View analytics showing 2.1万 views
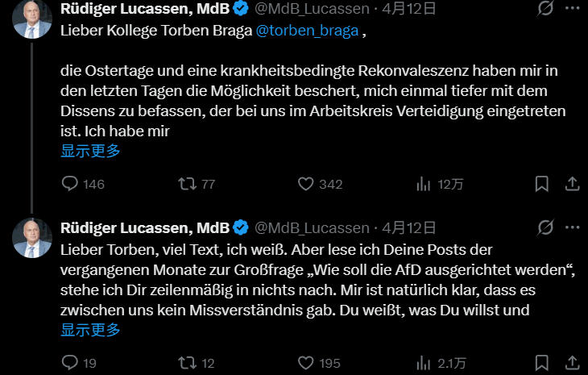This screenshot has width=588, height=375. tap(424, 363)
